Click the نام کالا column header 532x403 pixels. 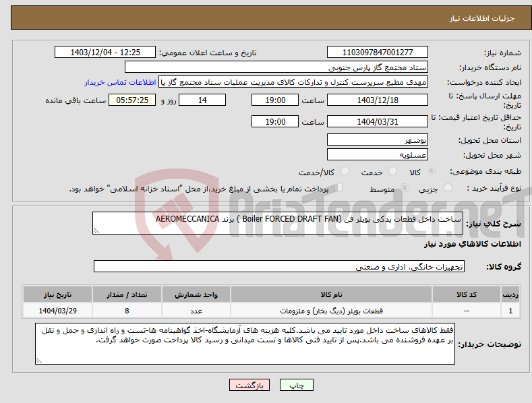[331, 294]
